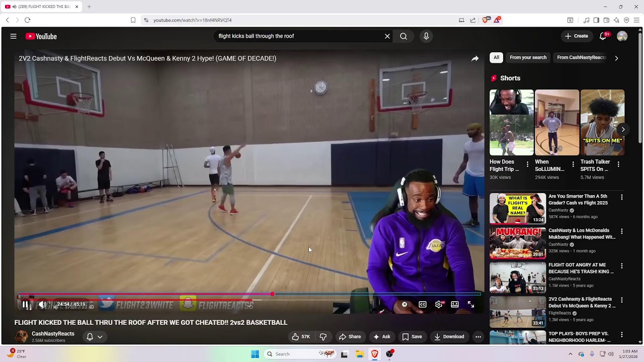Save the video to a playlist
The height and width of the screenshot is (362, 644).
(412, 337)
